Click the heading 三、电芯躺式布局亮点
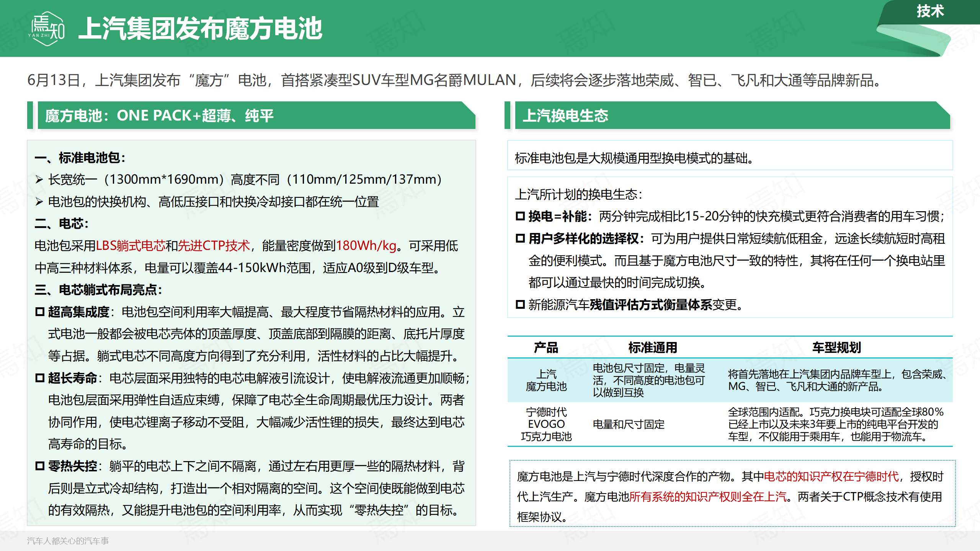 98,290
